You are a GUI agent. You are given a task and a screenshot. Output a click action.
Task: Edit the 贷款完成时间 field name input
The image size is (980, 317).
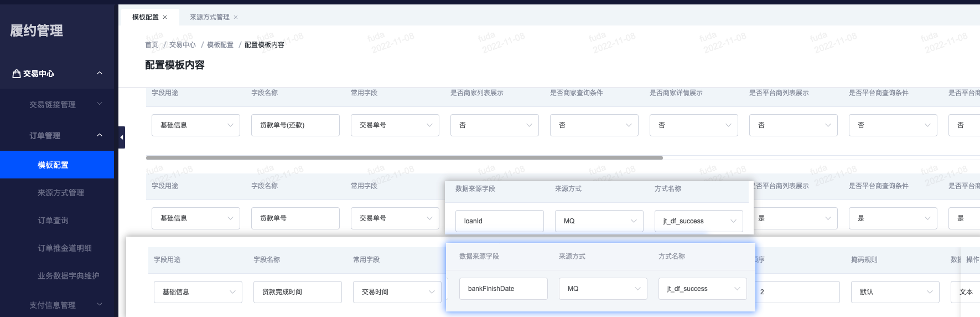[298, 292]
